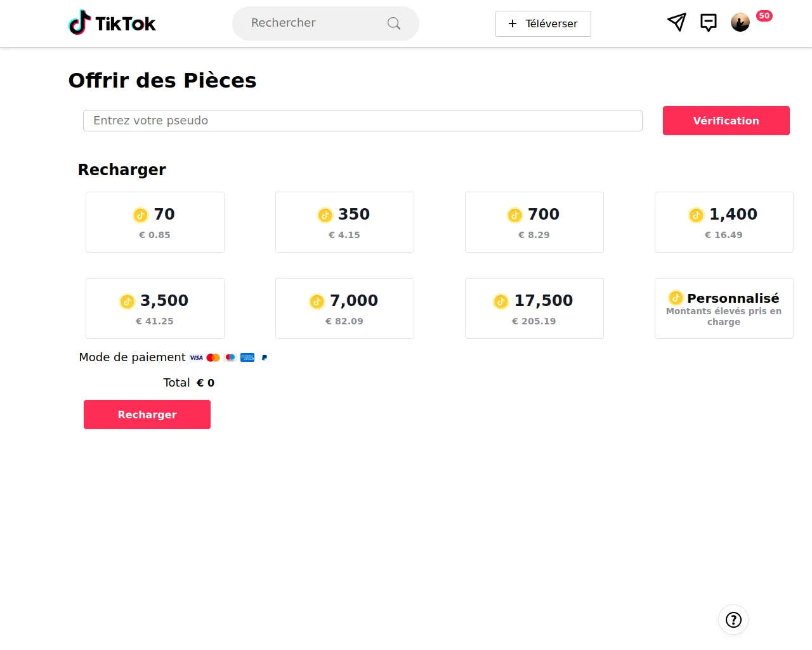Screen dimensions: 812x650
Task: Choose the 1,400 coins package
Action: tap(724, 222)
